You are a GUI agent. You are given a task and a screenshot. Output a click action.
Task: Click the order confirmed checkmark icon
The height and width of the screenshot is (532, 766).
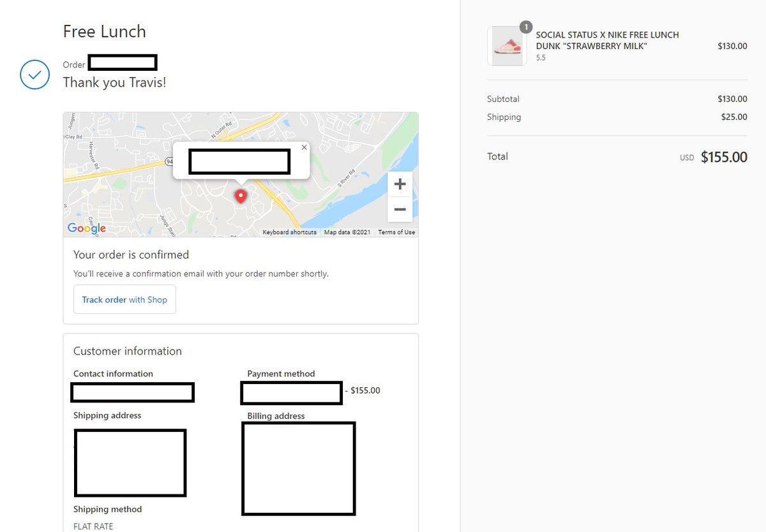(34, 74)
